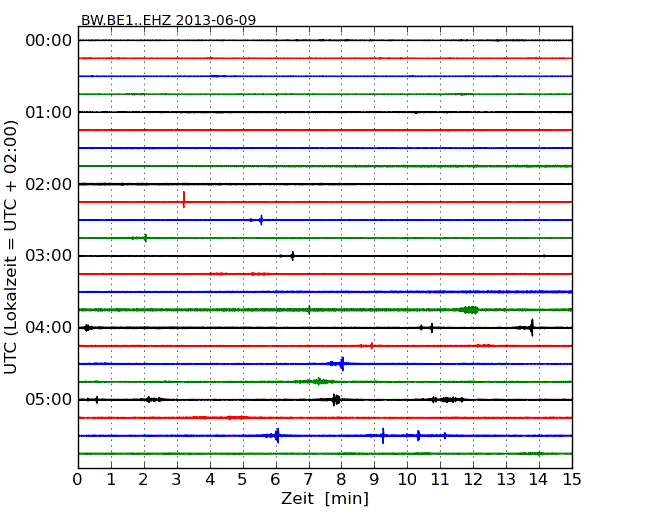Screen dimensions: 650x520
Task: Click the tall red spike after 02:00
Action: pos(184,199)
